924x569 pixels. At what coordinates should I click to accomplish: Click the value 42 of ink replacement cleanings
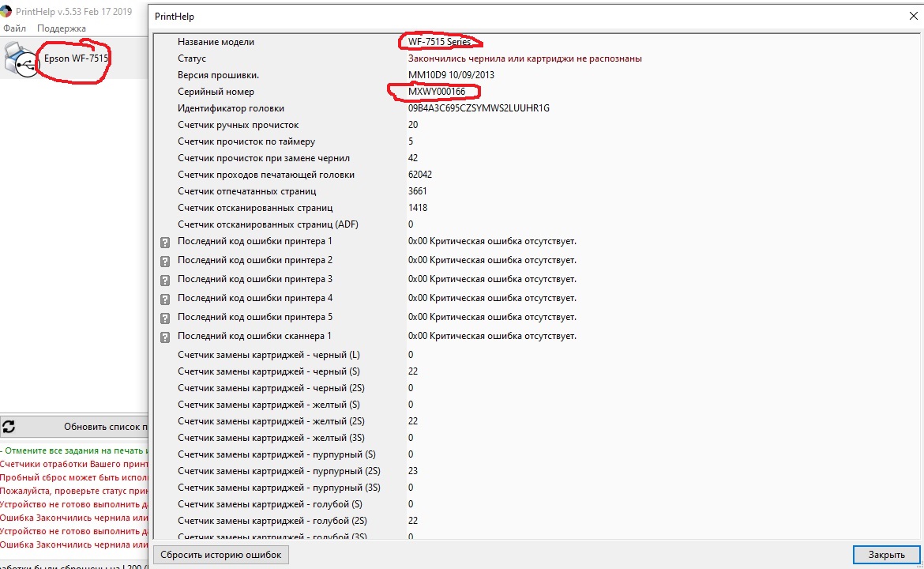pyautogui.click(x=412, y=158)
